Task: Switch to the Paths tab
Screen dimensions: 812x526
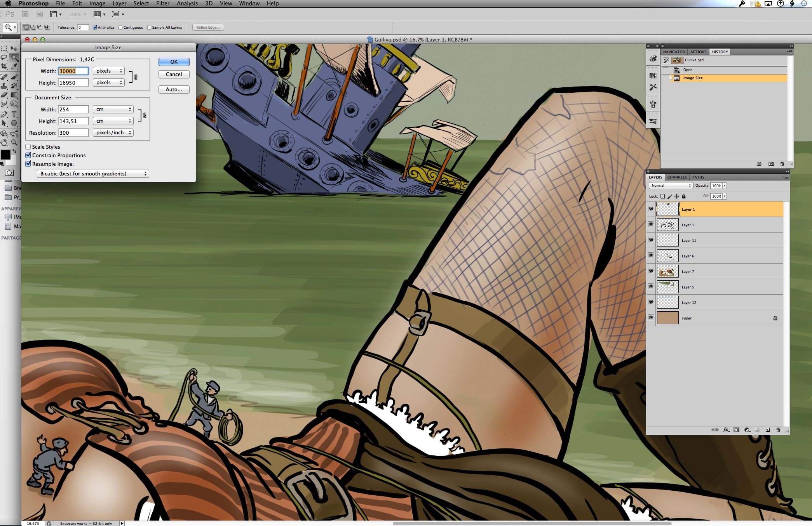Action: [x=698, y=177]
